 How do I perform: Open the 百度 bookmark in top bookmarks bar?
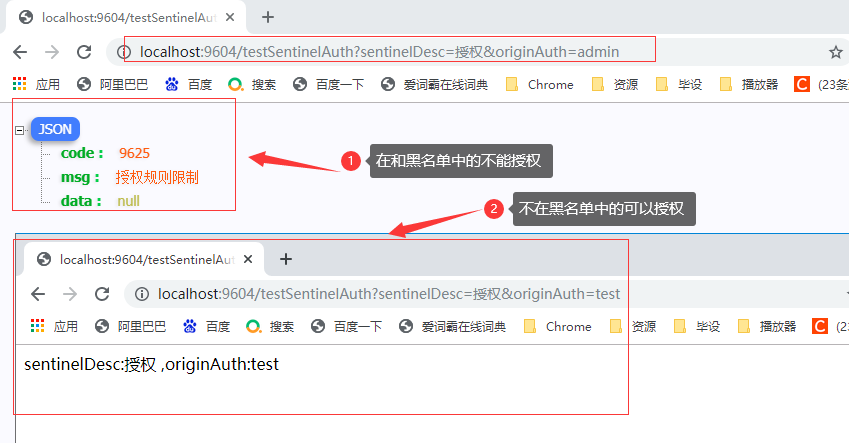tap(189, 85)
